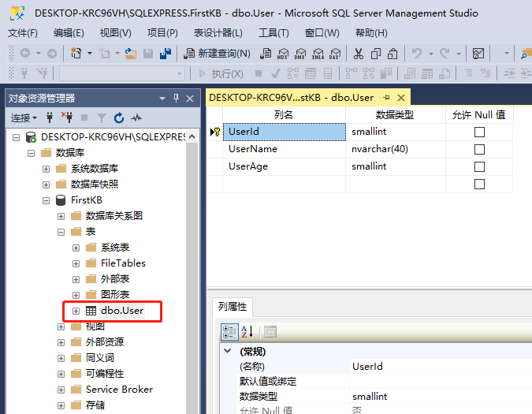The image size is (532, 414).
Task: Click the 新建查询(N) button
Action: 218,54
